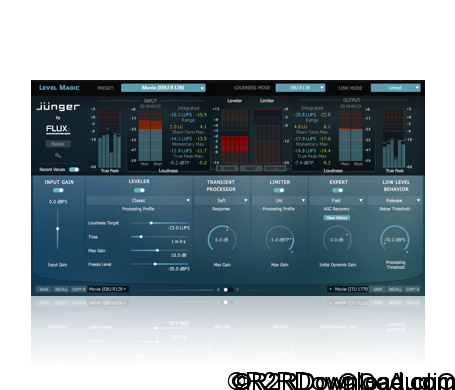The width and height of the screenshot is (455, 390).
Task: Click the Reset Max button
Action: (275, 168)
